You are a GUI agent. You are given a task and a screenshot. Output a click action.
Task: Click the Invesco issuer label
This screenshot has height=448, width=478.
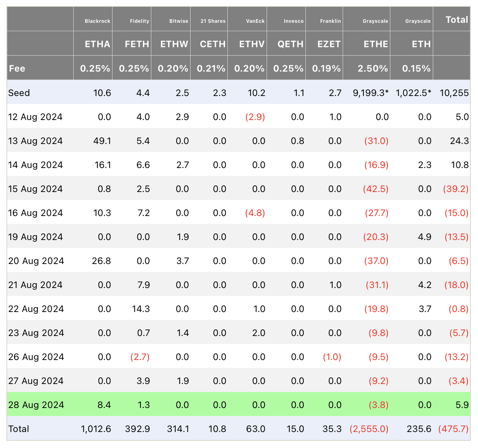[294, 21]
